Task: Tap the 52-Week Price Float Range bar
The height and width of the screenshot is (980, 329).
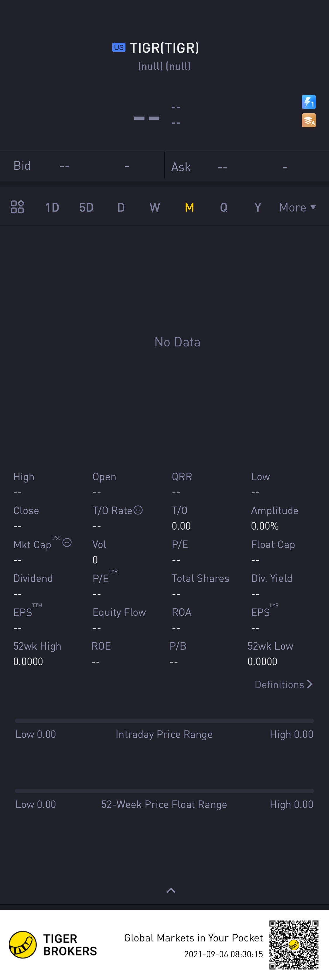Action: (x=164, y=790)
